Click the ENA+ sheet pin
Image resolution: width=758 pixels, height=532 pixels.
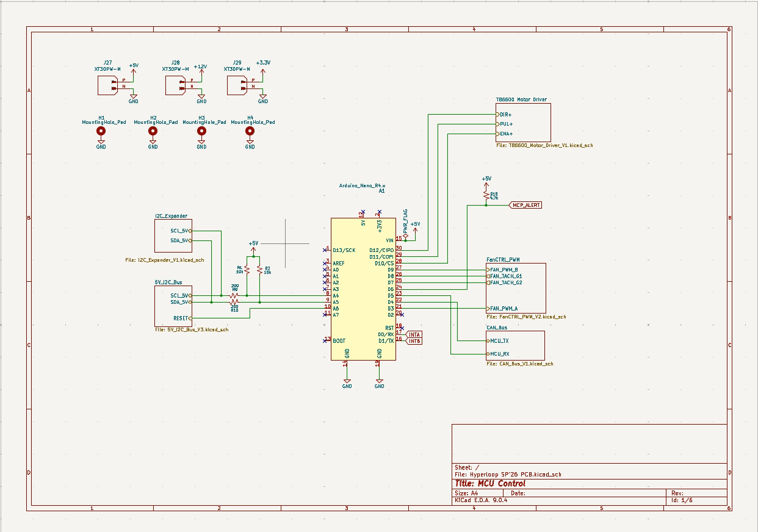(504, 134)
